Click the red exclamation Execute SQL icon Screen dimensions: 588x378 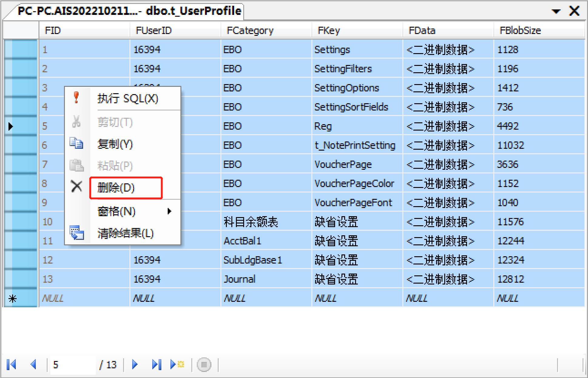click(76, 98)
